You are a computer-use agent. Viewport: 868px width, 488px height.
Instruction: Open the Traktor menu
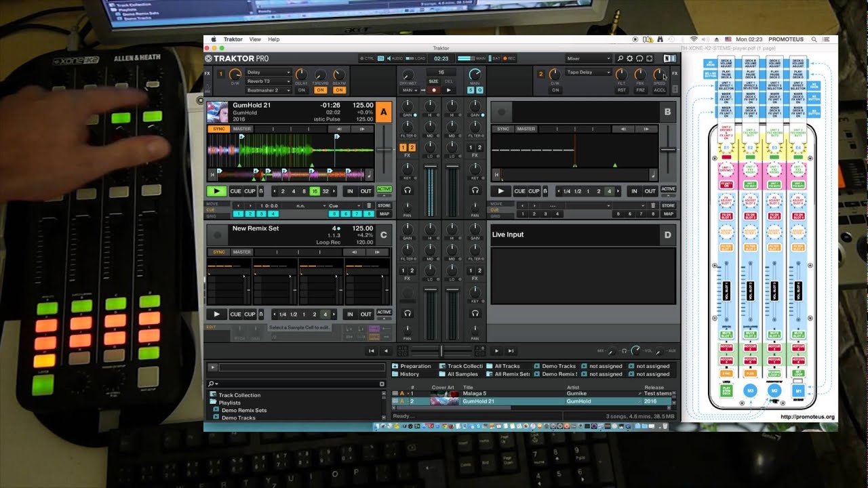point(233,39)
